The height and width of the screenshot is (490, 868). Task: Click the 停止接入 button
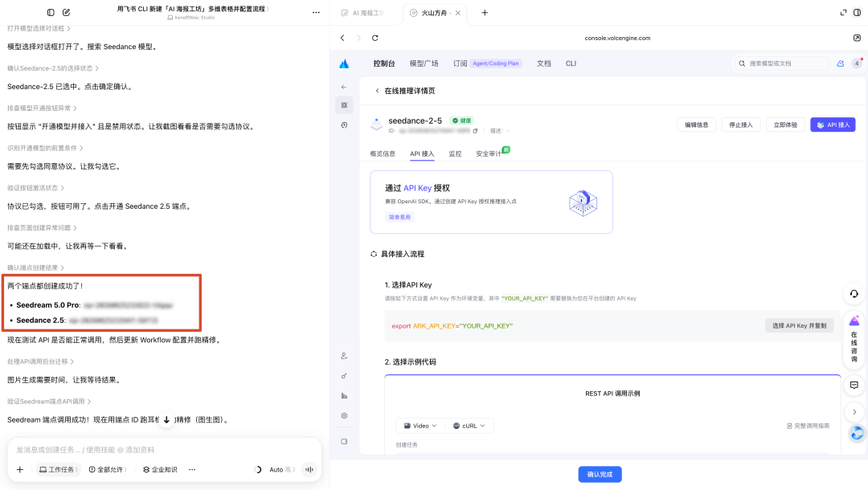pos(741,125)
